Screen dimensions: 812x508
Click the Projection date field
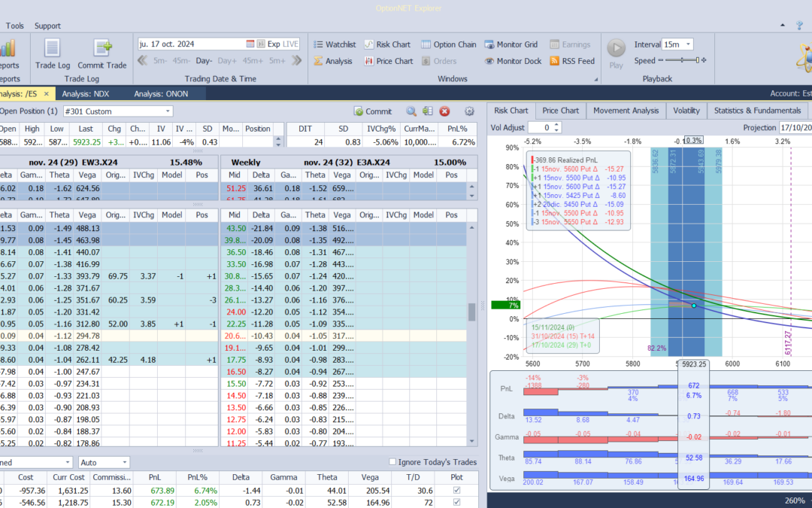point(795,127)
